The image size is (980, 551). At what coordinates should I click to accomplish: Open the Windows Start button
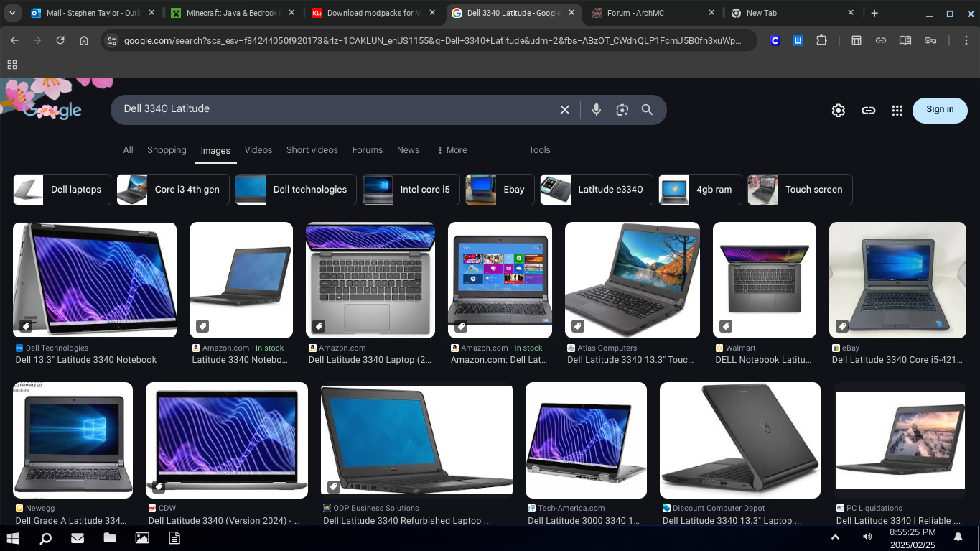[13, 537]
